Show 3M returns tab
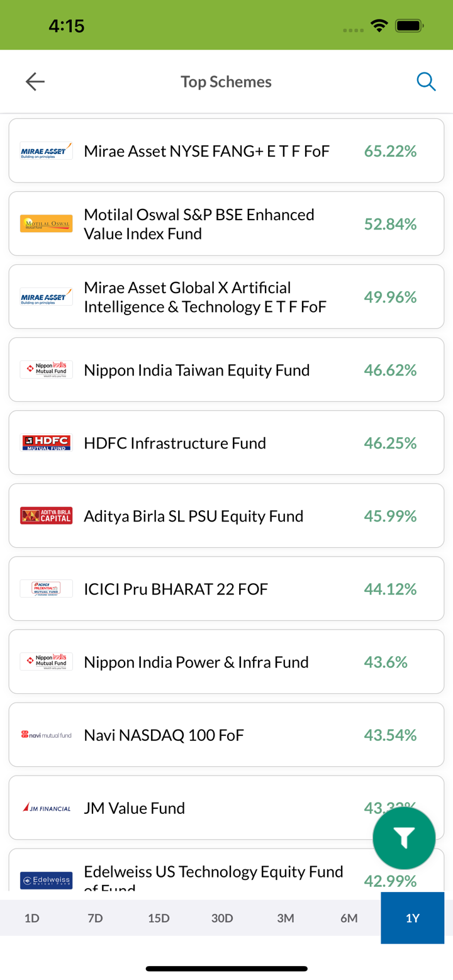Image resolution: width=453 pixels, height=980 pixels. coord(286,918)
